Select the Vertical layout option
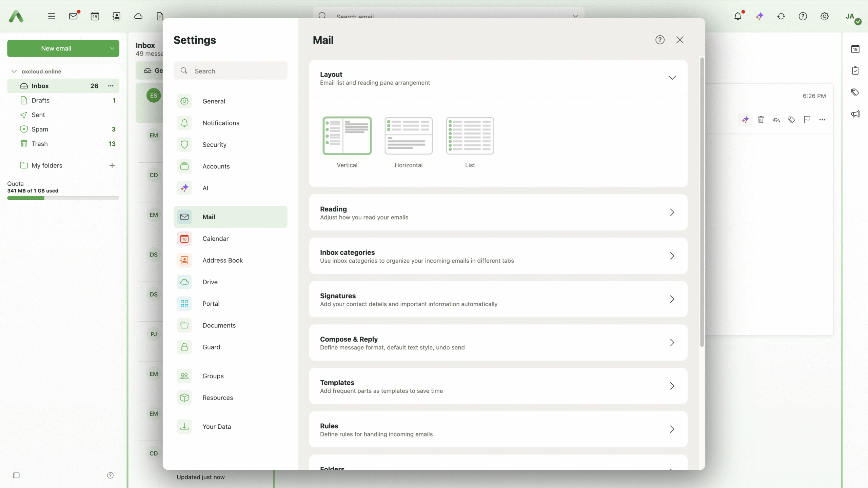The image size is (868, 488). pyautogui.click(x=347, y=136)
